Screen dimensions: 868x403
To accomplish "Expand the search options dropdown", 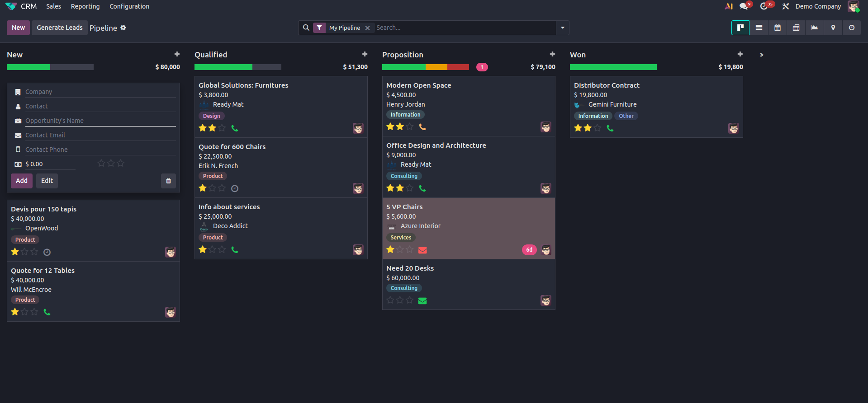I will tap(563, 28).
